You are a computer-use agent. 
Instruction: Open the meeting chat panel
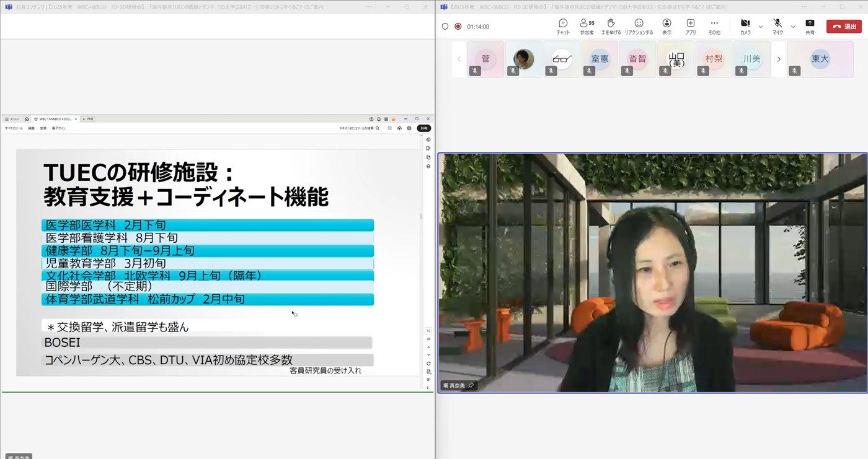(563, 26)
